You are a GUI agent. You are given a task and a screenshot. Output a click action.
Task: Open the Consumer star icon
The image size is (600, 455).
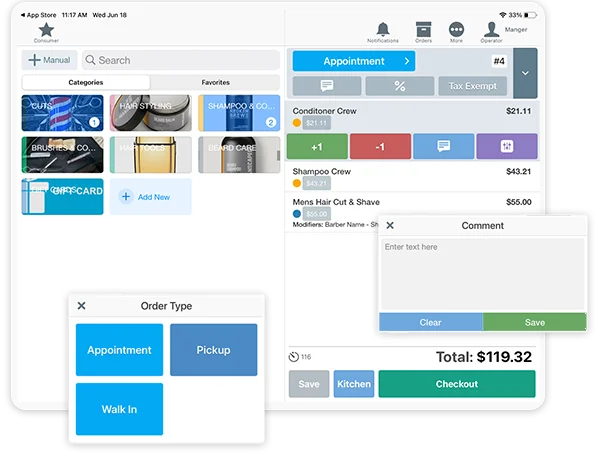point(46,30)
